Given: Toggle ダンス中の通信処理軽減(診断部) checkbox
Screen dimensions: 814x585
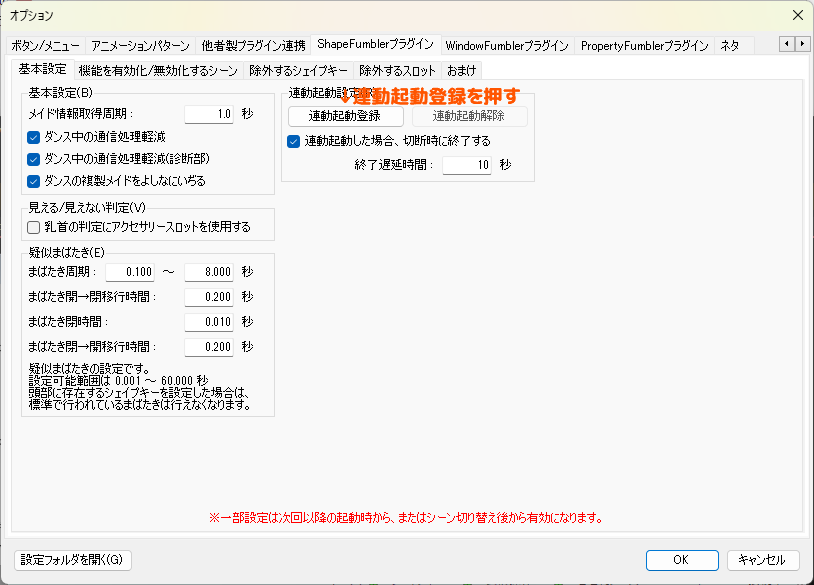Looking at the screenshot, I should pos(34,159).
